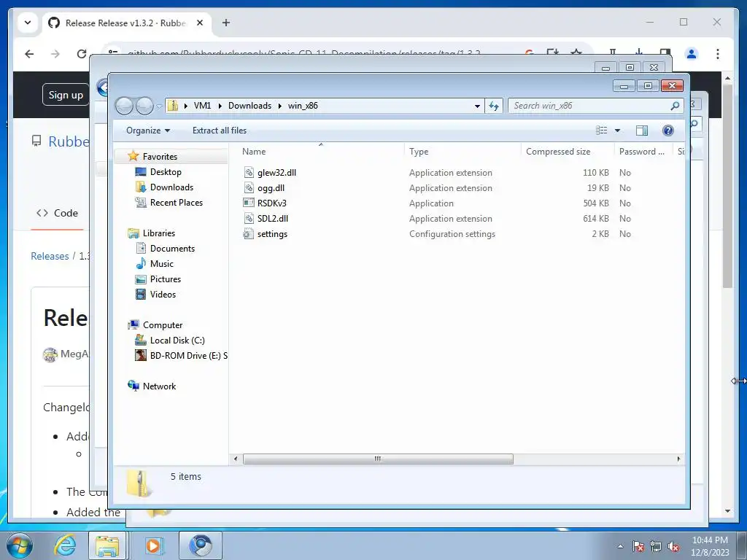
Task: Sort by Type column header
Action: (x=462, y=152)
